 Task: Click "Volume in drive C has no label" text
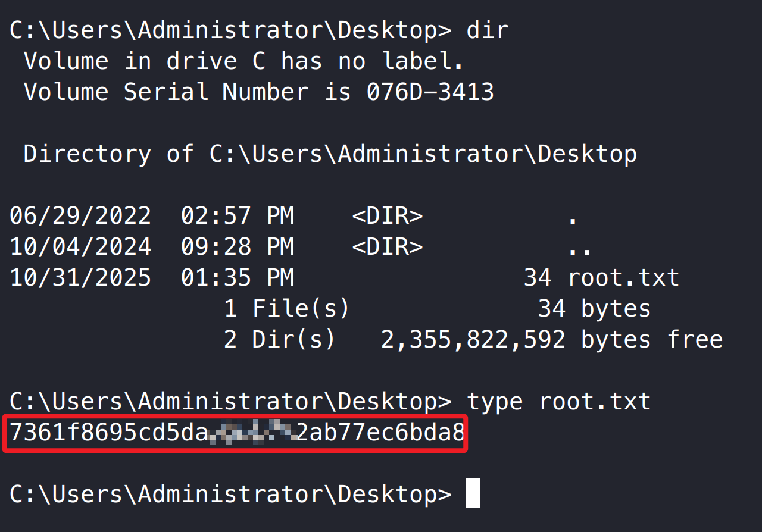243,61
